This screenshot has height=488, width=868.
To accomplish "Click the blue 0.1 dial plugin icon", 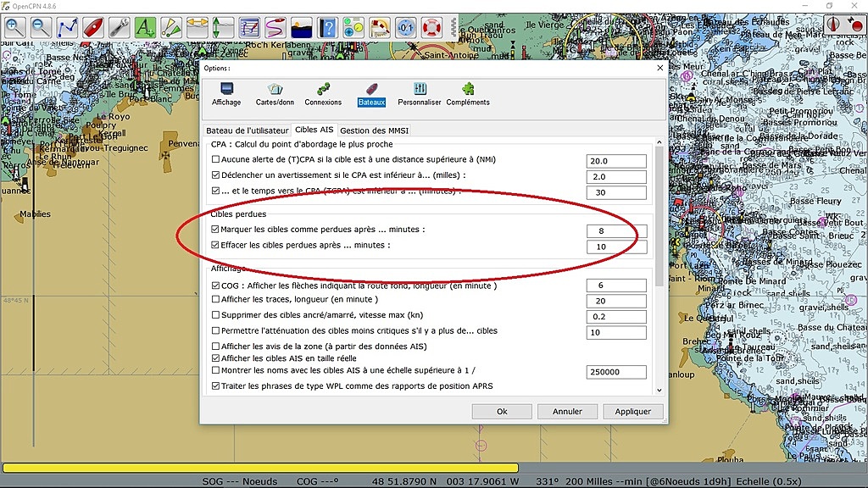I will 405,27.
